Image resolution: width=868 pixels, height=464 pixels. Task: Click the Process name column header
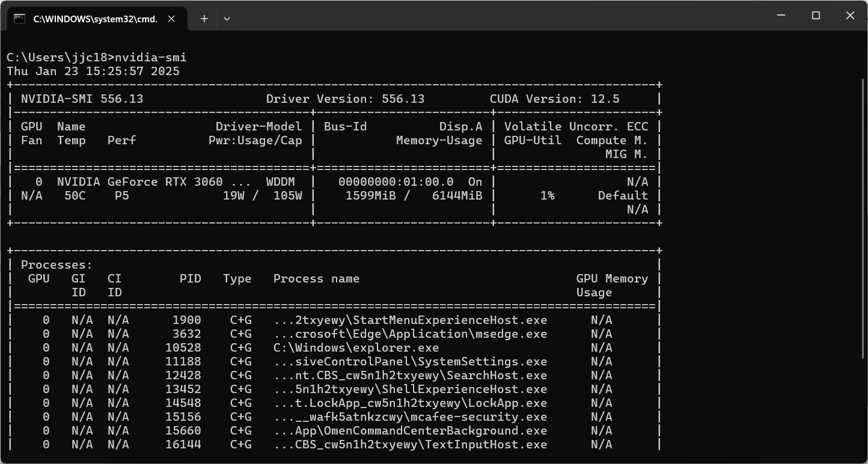coord(316,279)
